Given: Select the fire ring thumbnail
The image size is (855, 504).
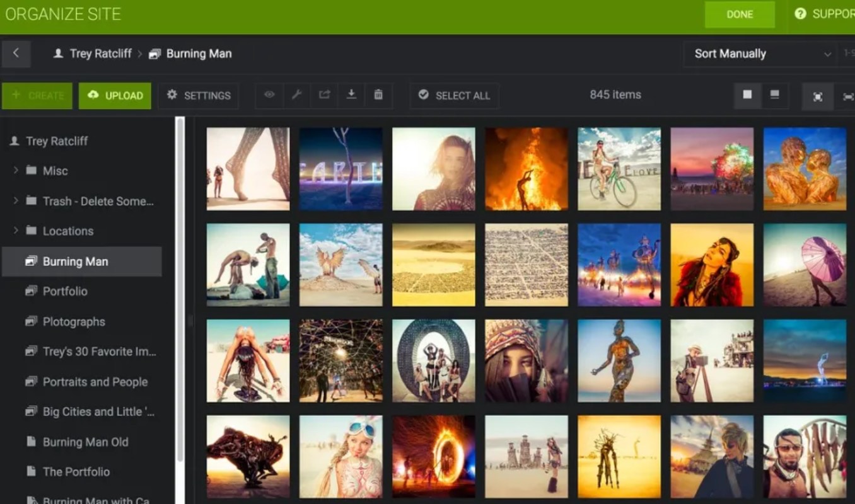Looking at the screenshot, I should [434, 457].
